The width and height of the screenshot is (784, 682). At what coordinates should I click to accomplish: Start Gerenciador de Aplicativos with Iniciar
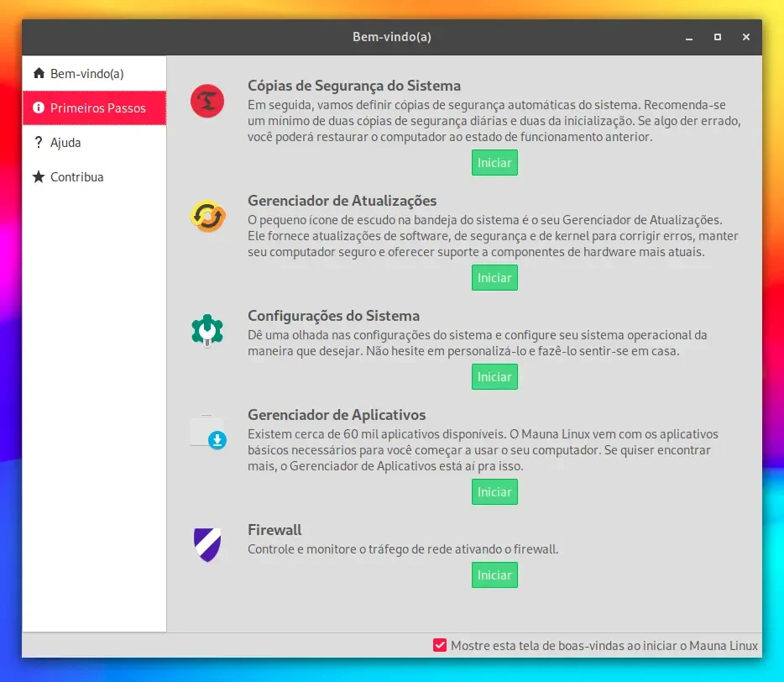tap(494, 492)
